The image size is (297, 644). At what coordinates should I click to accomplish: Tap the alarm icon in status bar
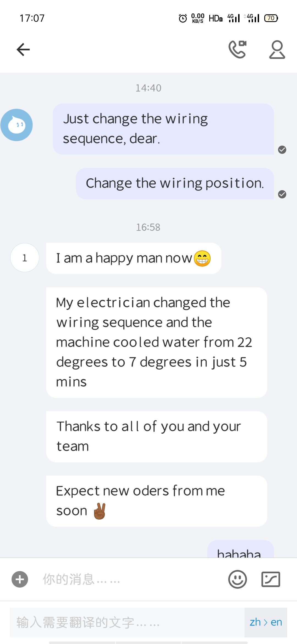point(183,18)
